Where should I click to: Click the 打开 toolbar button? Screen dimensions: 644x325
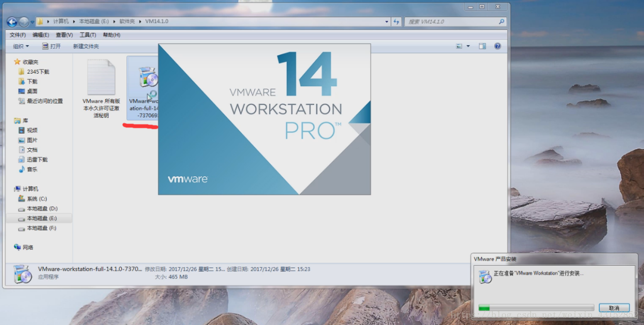[x=51, y=46]
